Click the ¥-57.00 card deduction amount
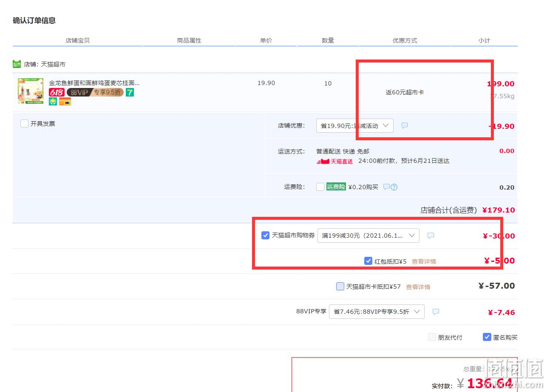The width and height of the screenshot is (547, 392). tap(496, 286)
